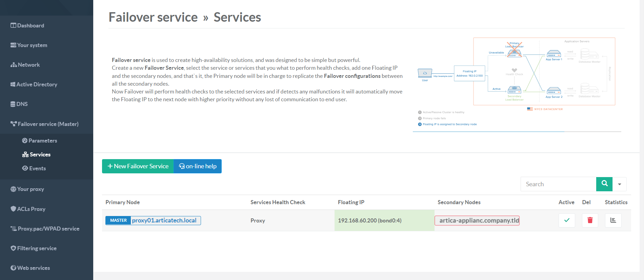The height and width of the screenshot is (280, 644).
Task: Create a New Failover Service
Action: (138, 166)
